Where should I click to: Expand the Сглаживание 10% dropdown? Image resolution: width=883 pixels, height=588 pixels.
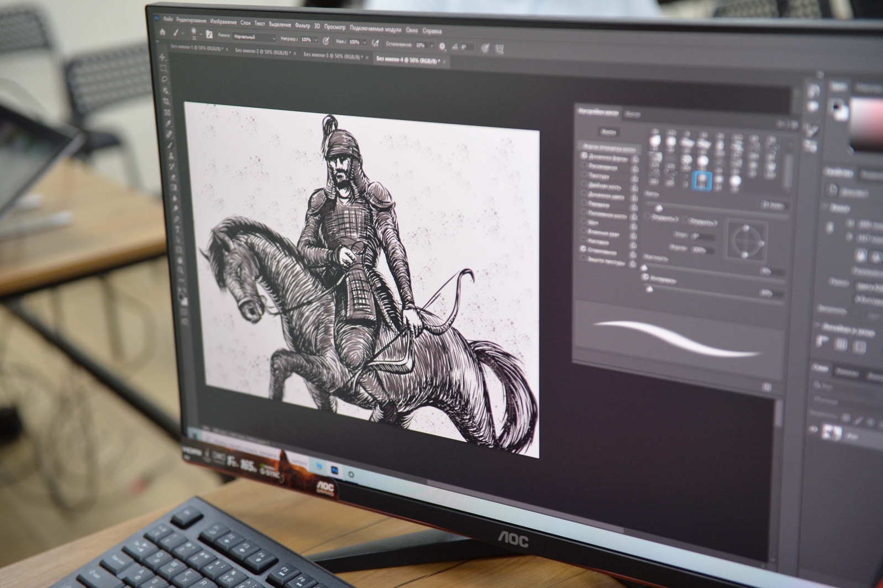pos(432,45)
